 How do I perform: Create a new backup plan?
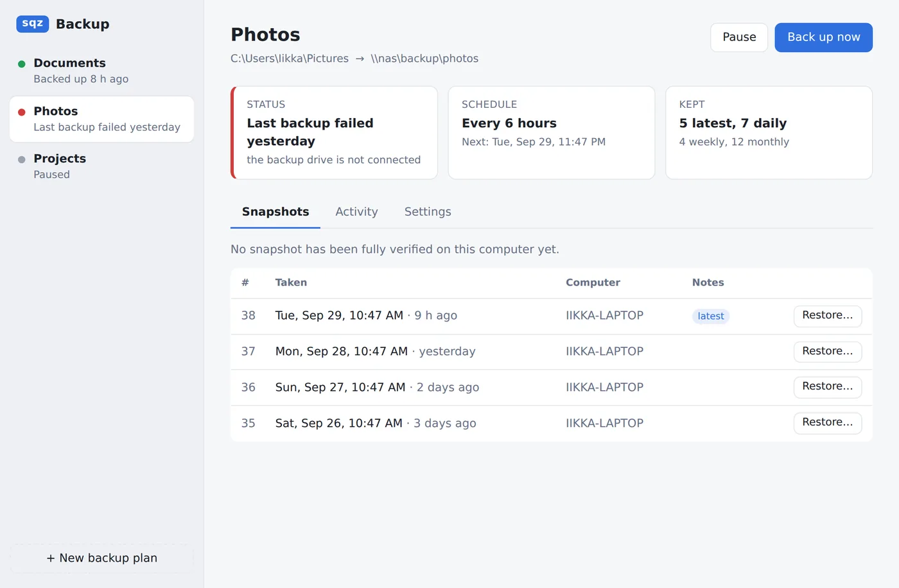click(101, 558)
